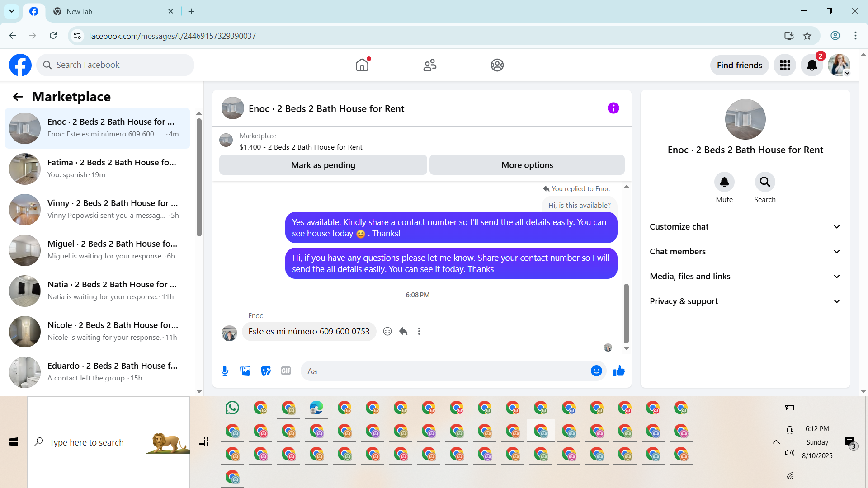The image size is (868, 488).
Task: Expand Chat members section
Action: tap(745, 252)
